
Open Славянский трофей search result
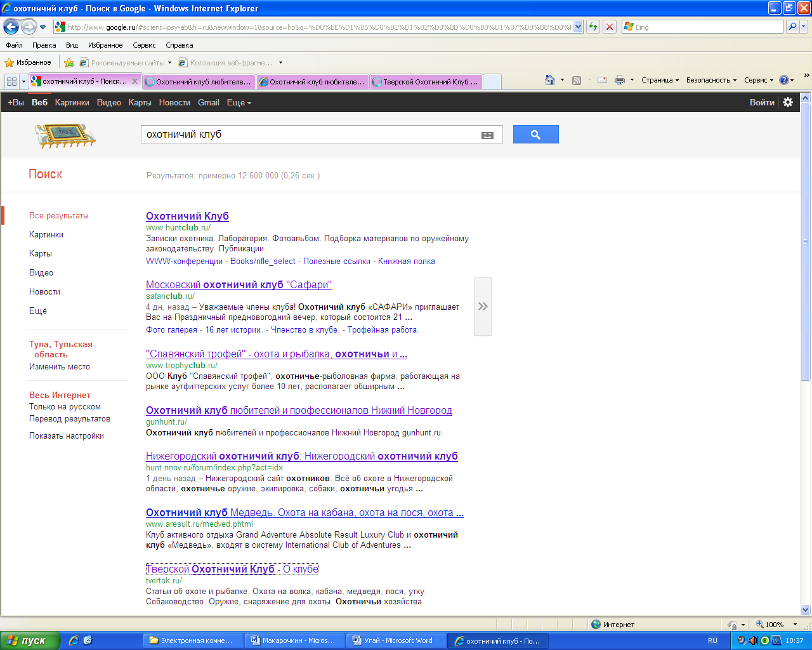pos(277,354)
